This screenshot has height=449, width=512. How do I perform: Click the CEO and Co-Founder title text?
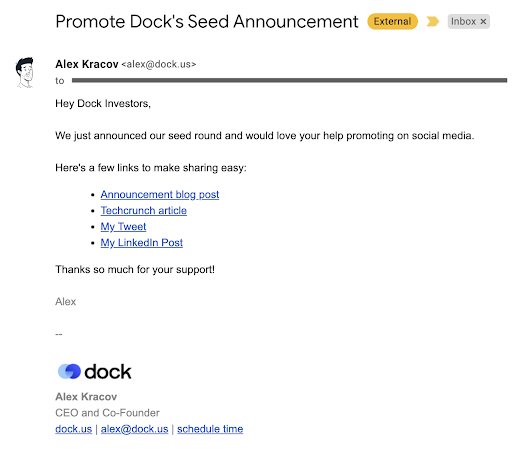tap(107, 413)
